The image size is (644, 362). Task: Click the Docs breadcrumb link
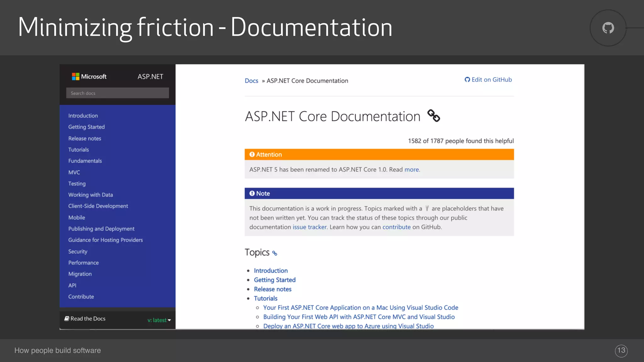(251, 81)
